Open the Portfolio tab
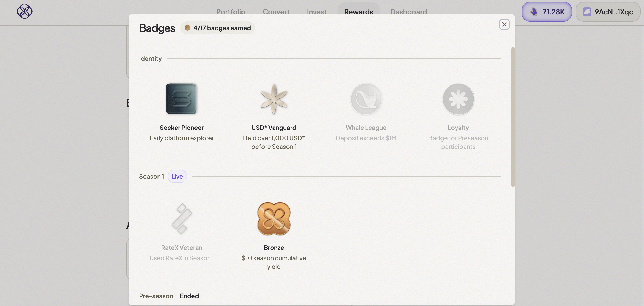This screenshot has height=306, width=644. (230, 11)
